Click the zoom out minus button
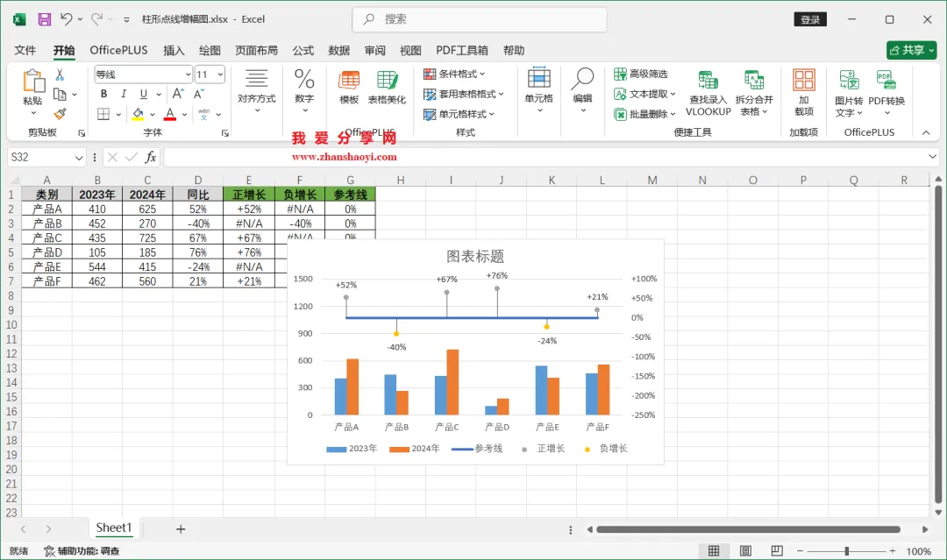The image size is (947, 560). click(800, 551)
